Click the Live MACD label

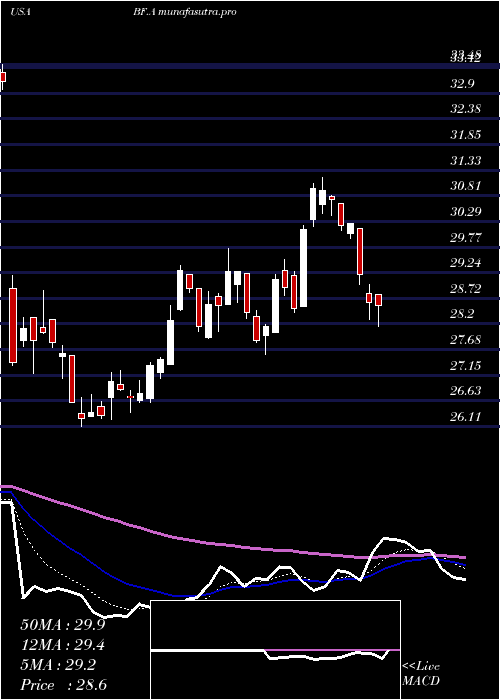click(421, 674)
